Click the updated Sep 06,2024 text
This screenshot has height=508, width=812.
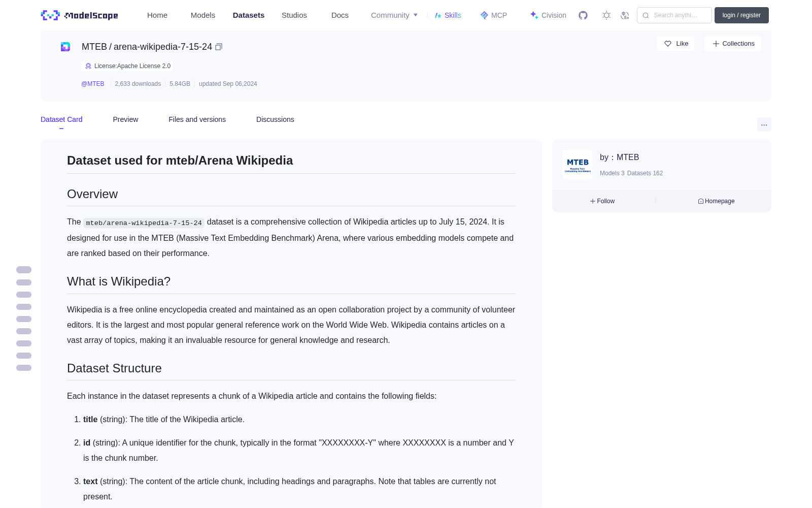point(228,84)
